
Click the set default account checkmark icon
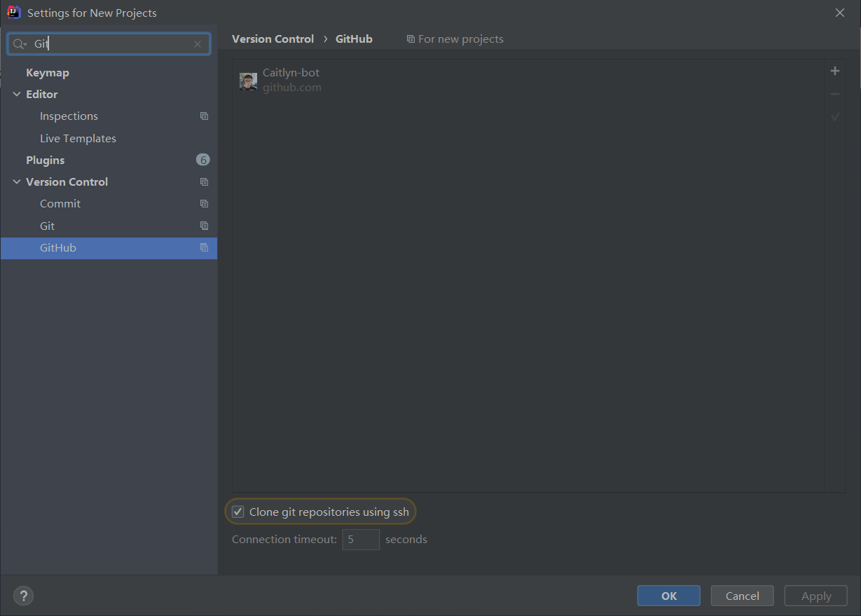coord(834,117)
